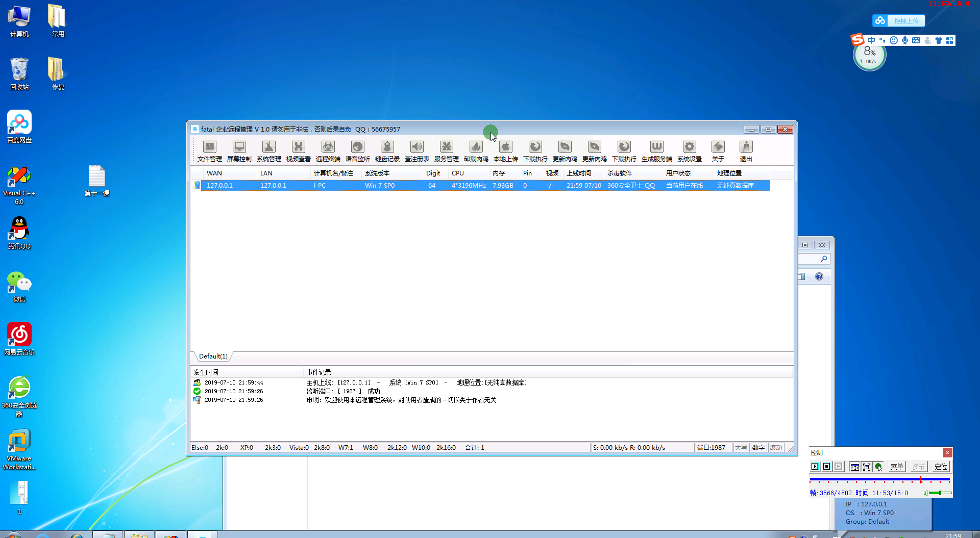Start the 语音监听 audio monitor tool
This screenshot has height=538, width=980.
(357, 151)
